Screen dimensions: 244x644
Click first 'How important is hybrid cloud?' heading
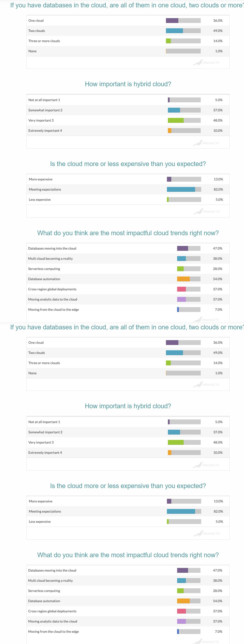(128, 84)
